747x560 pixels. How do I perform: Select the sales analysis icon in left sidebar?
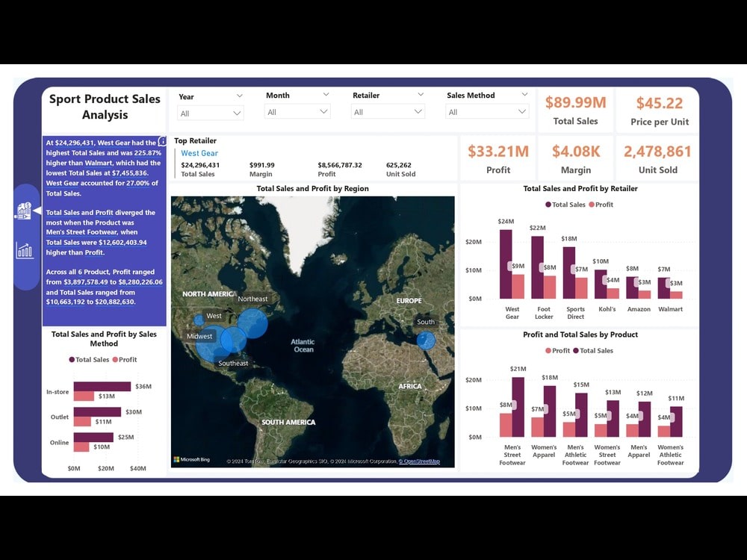coord(25,210)
